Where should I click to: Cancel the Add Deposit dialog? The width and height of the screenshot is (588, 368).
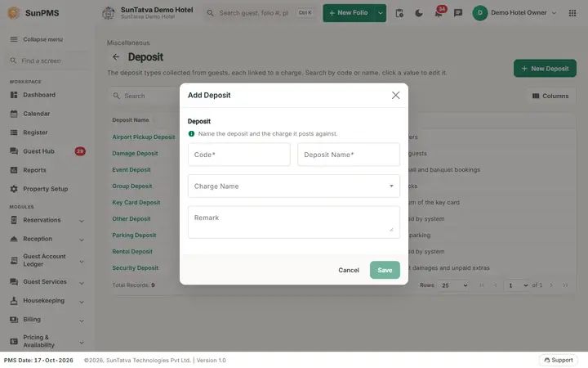pos(349,270)
